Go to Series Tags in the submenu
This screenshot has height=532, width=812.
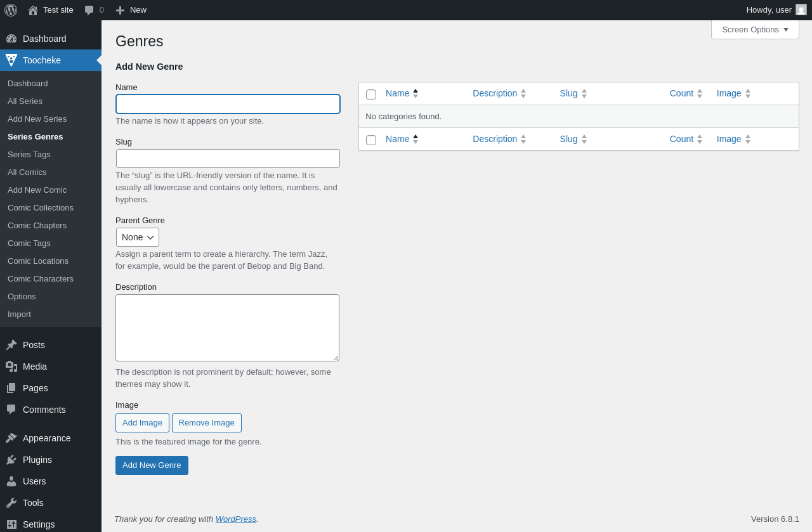29,154
